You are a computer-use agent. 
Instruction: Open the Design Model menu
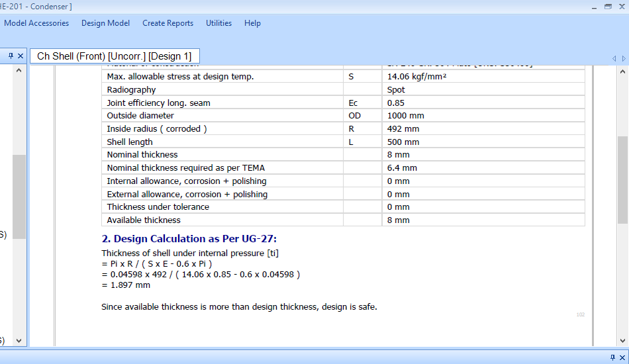tap(105, 23)
